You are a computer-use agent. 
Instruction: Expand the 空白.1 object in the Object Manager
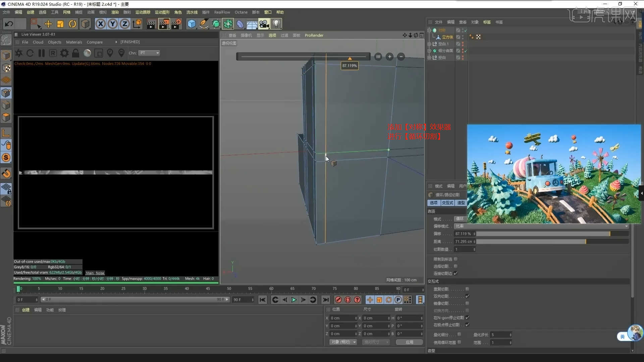[x=430, y=44]
